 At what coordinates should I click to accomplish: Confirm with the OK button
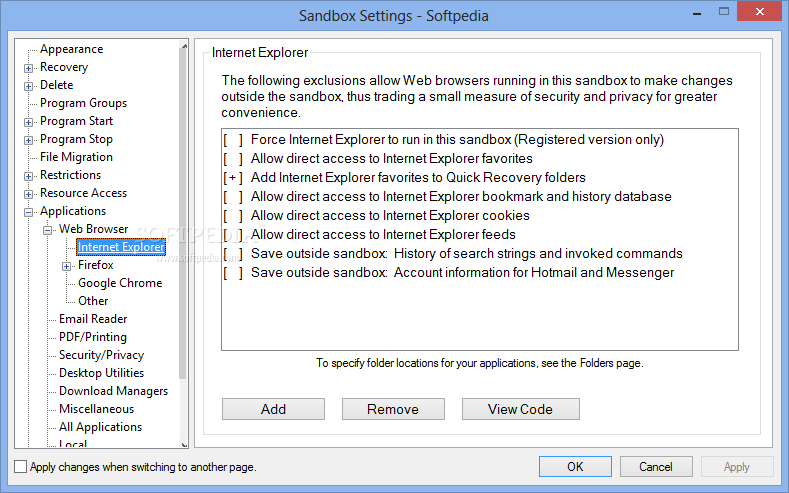tap(575, 466)
